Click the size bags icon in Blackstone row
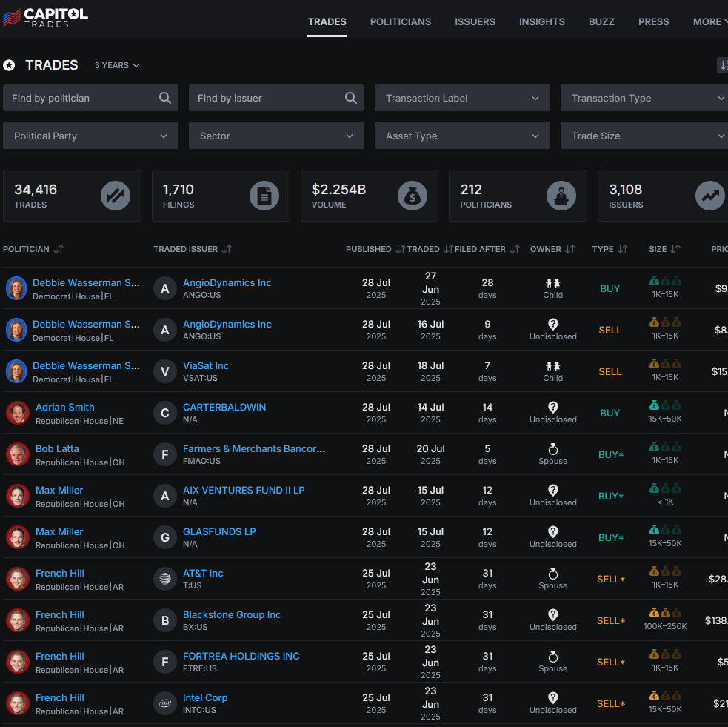Image resolution: width=728 pixels, height=727 pixels. [665, 613]
